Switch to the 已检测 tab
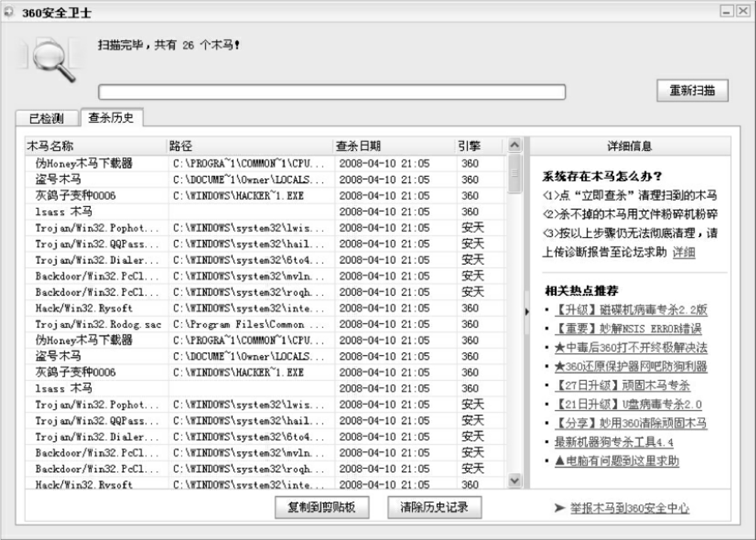 click(47, 118)
